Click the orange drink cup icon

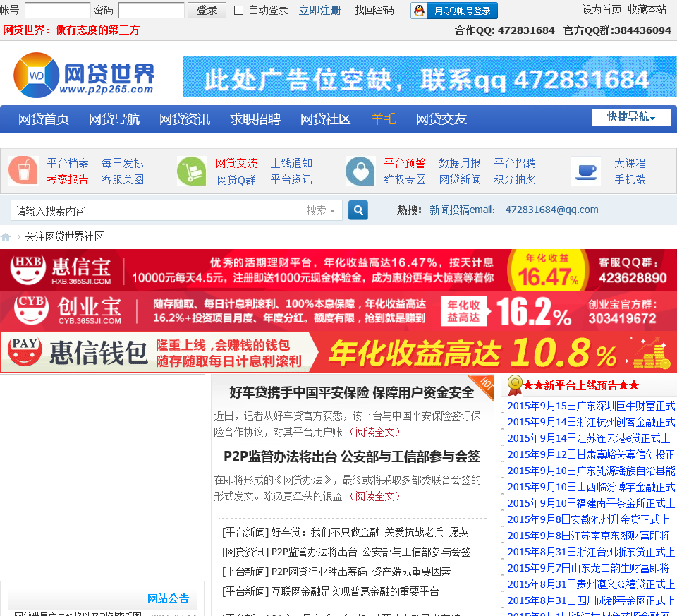(23, 171)
